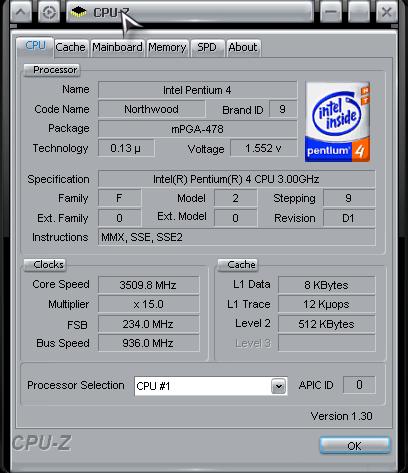The width and height of the screenshot is (408, 473).
Task: Expand the Processor Selection dropdown arrow
Action: point(278,386)
